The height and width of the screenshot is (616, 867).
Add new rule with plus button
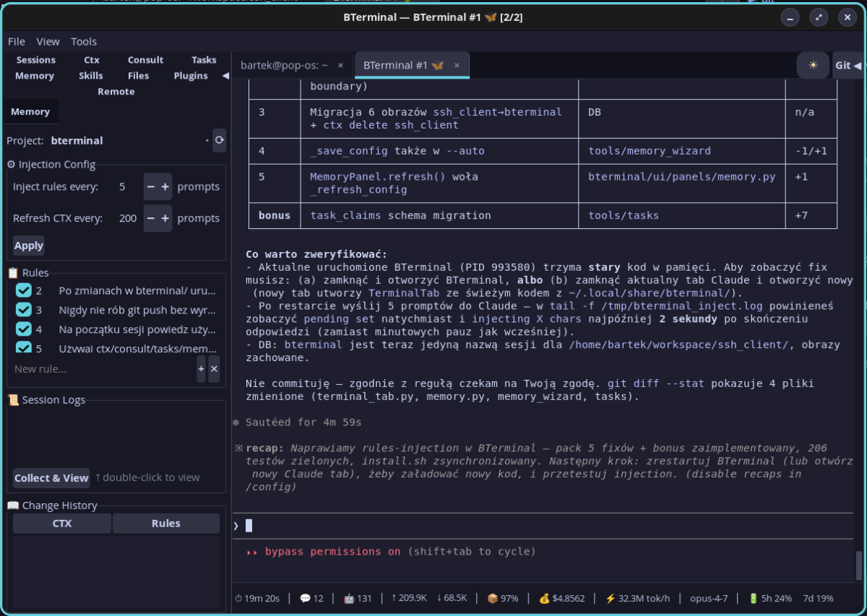[x=202, y=369]
